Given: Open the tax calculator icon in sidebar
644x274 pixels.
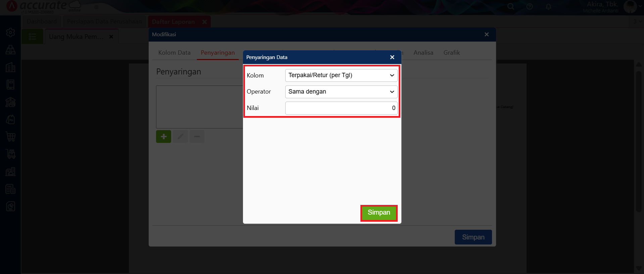Looking at the screenshot, I should click(10, 189).
